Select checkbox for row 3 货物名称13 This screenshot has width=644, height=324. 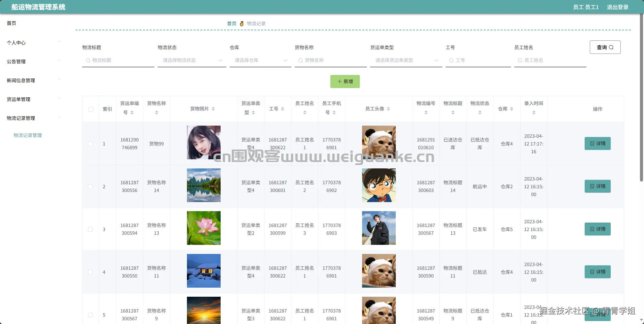point(90,229)
